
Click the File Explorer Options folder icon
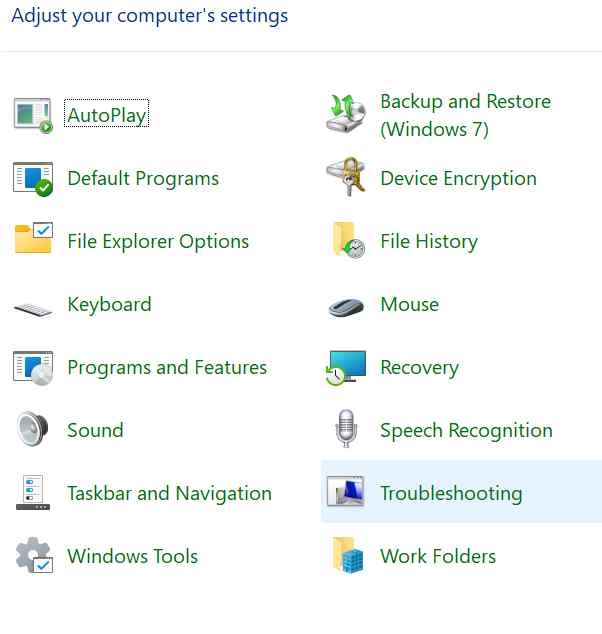click(x=33, y=238)
